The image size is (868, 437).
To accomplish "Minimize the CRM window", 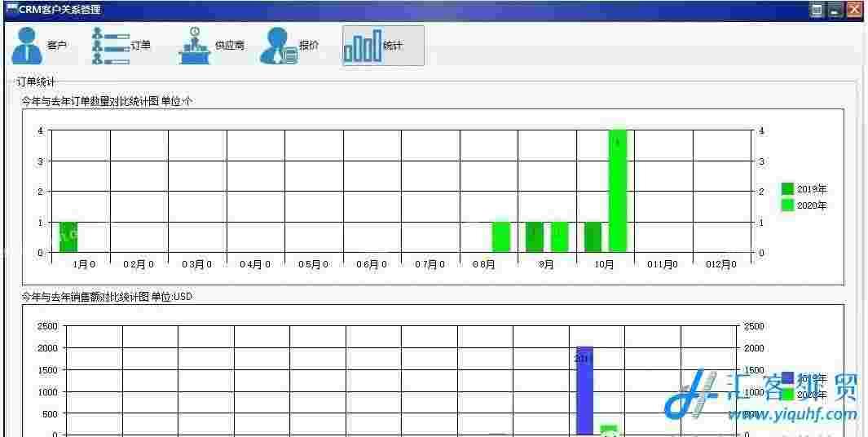I will point(835,10).
